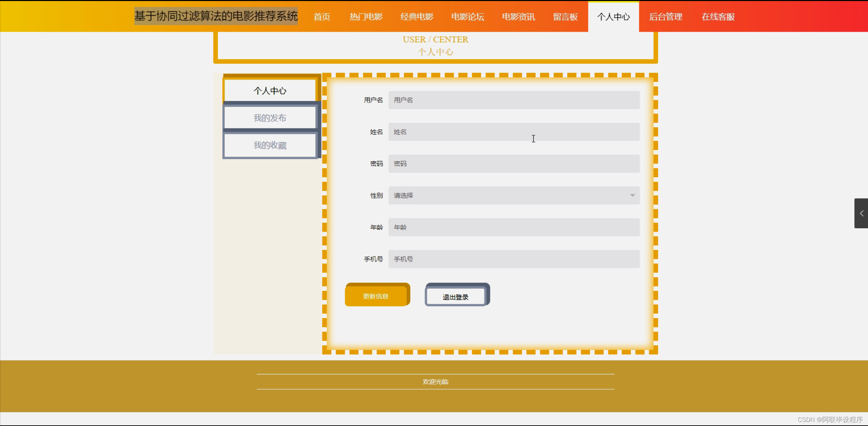Open the 我的收藏 favorites tab

coord(270,145)
